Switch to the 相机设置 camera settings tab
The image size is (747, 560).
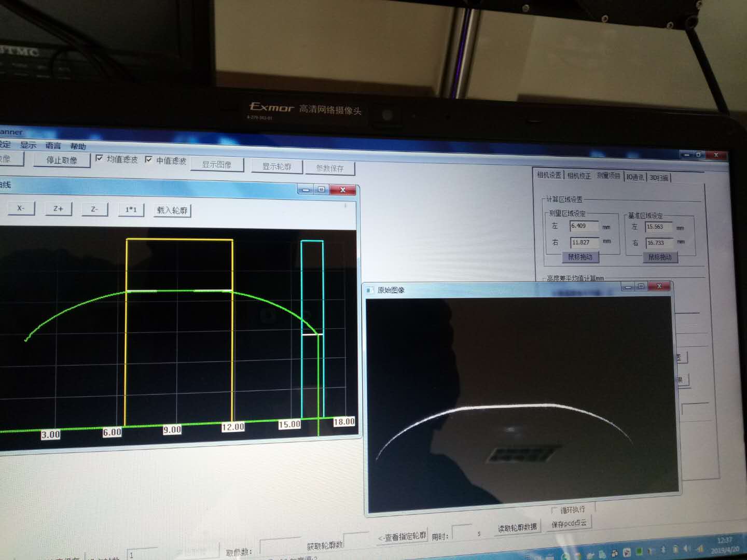point(549,175)
